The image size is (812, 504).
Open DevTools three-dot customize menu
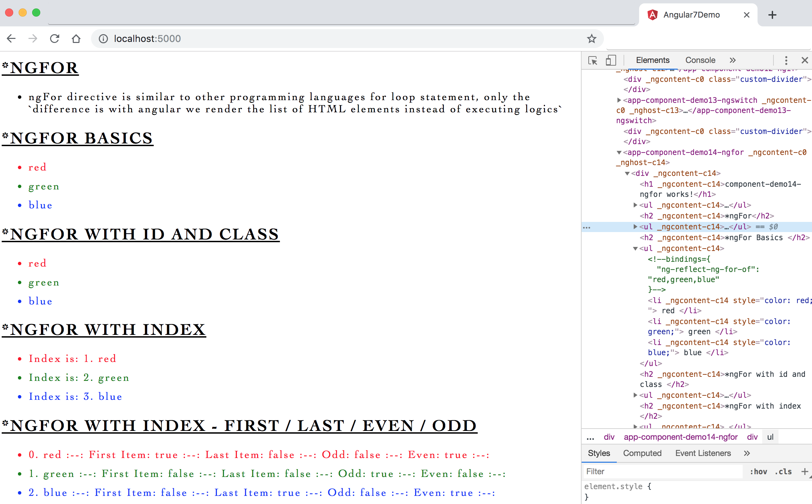coord(786,61)
